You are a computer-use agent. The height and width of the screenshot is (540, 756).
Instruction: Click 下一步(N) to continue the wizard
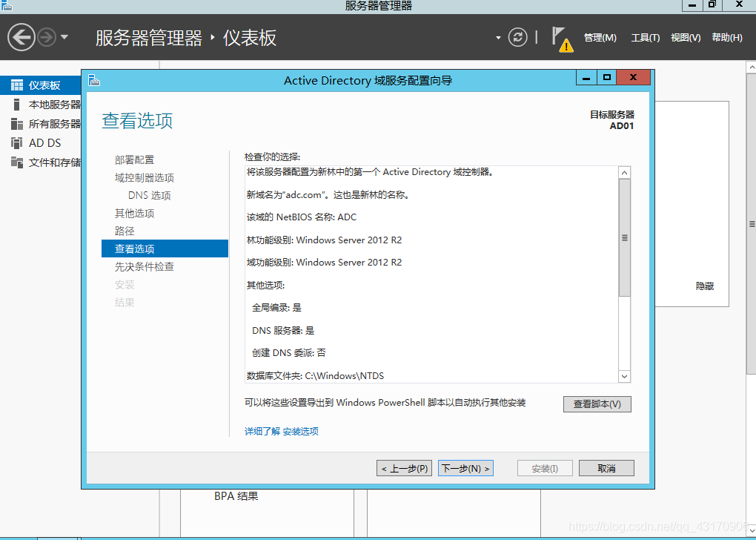coord(465,468)
